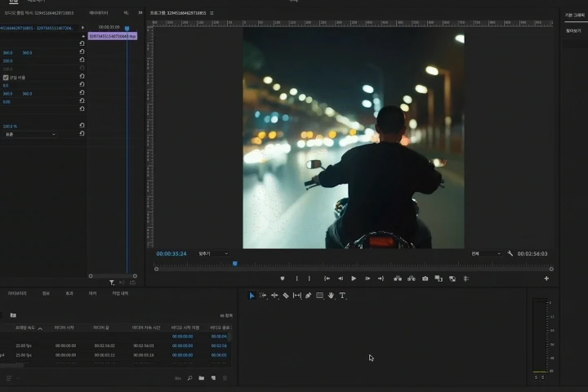
Task: Jump to the Out point
Action: click(x=381, y=278)
